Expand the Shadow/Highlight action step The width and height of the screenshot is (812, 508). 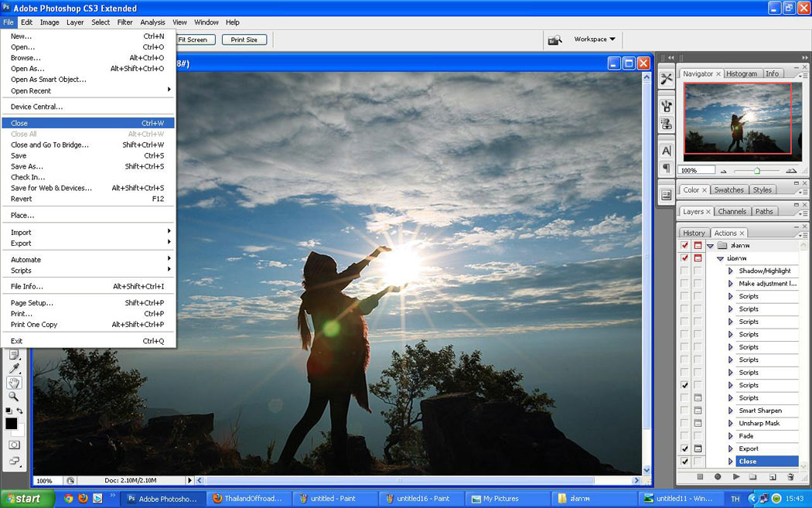pos(731,271)
